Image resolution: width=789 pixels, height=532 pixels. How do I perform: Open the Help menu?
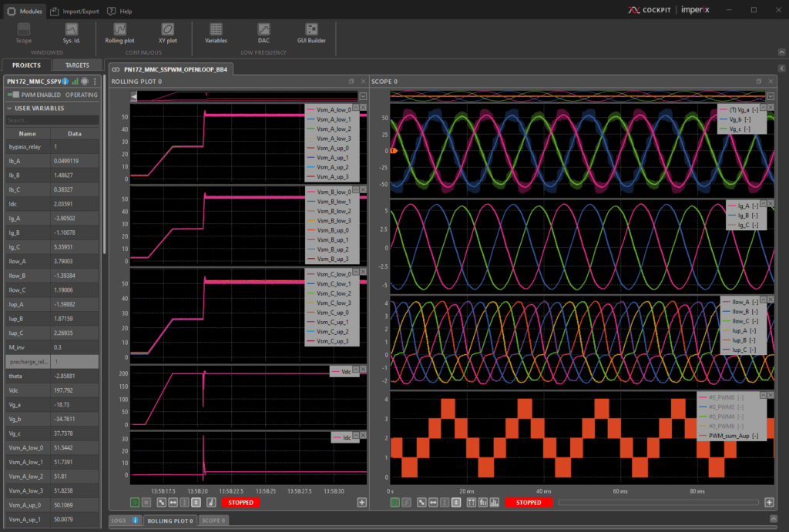(119, 12)
